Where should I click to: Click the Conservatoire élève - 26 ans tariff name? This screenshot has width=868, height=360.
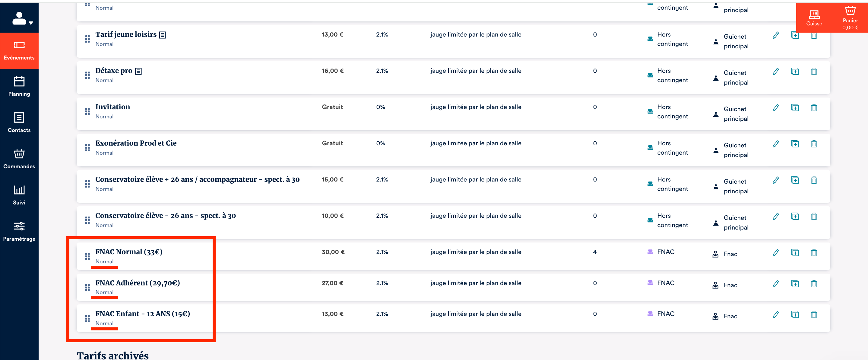coord(166,216)
